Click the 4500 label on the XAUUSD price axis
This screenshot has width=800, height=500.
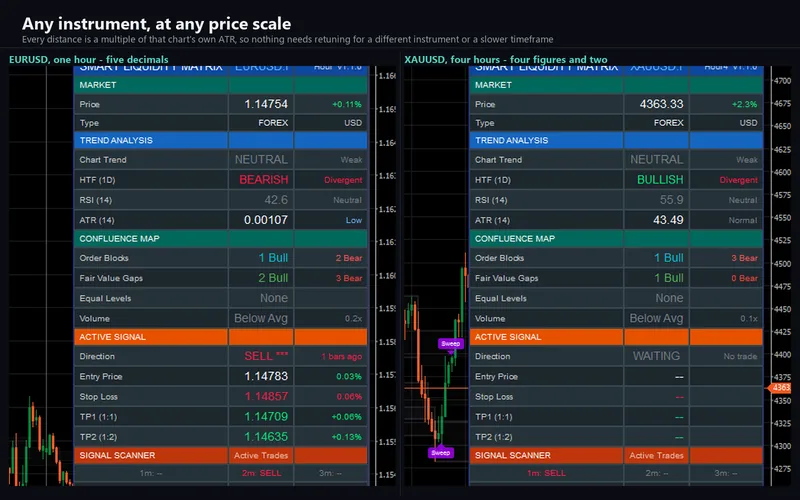[783, 264]
